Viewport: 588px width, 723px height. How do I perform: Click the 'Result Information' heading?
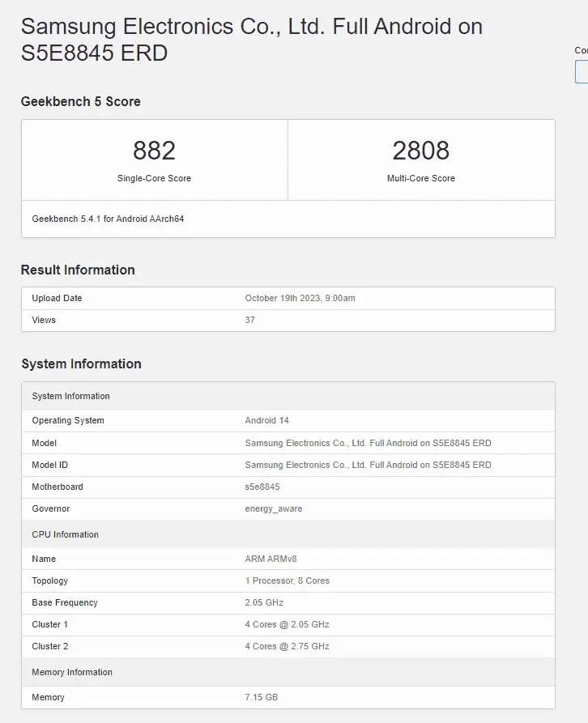click(x=78, y=270)
